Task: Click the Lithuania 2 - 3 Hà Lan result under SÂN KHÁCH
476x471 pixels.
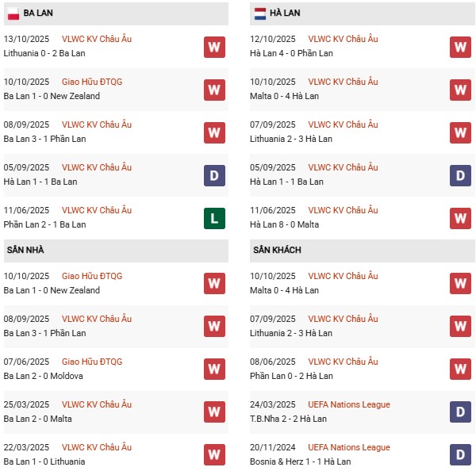Action: pyautogui.click(x=291, y=333)
